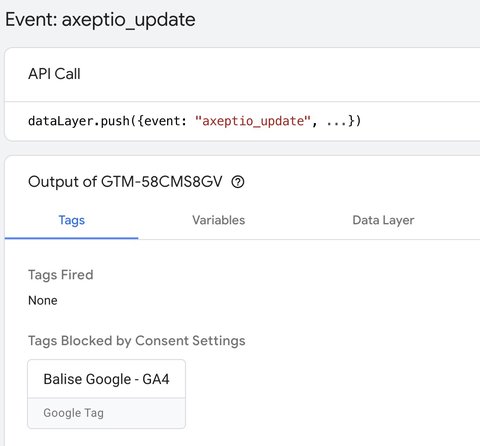480x446 pixels.
Task: Click the event keyword in the code line
Action: [x=165, y=121]
